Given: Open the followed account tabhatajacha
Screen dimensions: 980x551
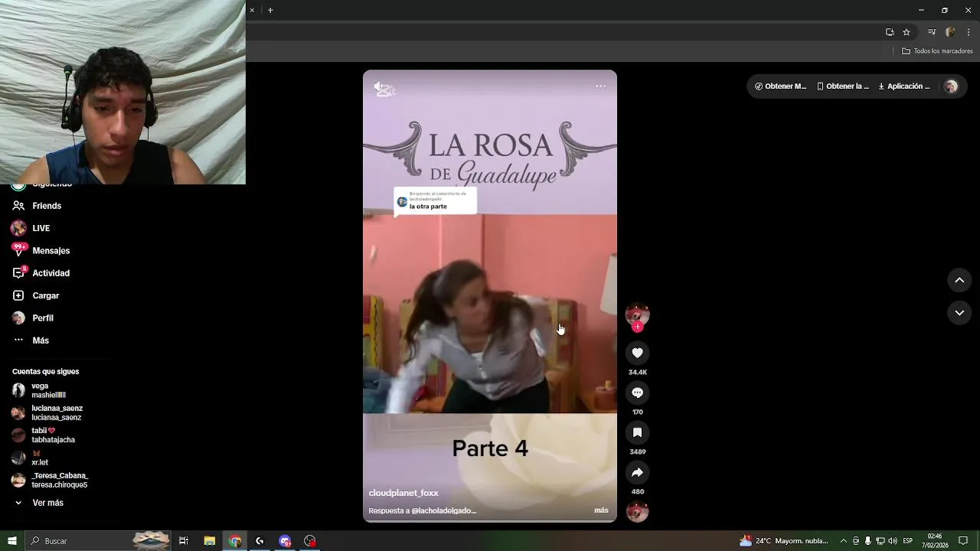Looking at the screenshot, I should (44, 435).
